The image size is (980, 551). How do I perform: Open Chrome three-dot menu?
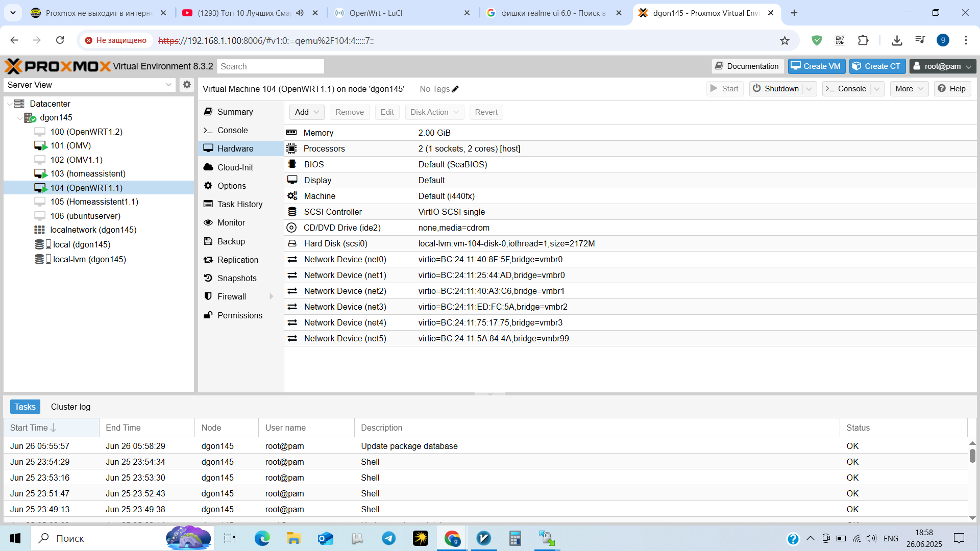coord(966,40)
